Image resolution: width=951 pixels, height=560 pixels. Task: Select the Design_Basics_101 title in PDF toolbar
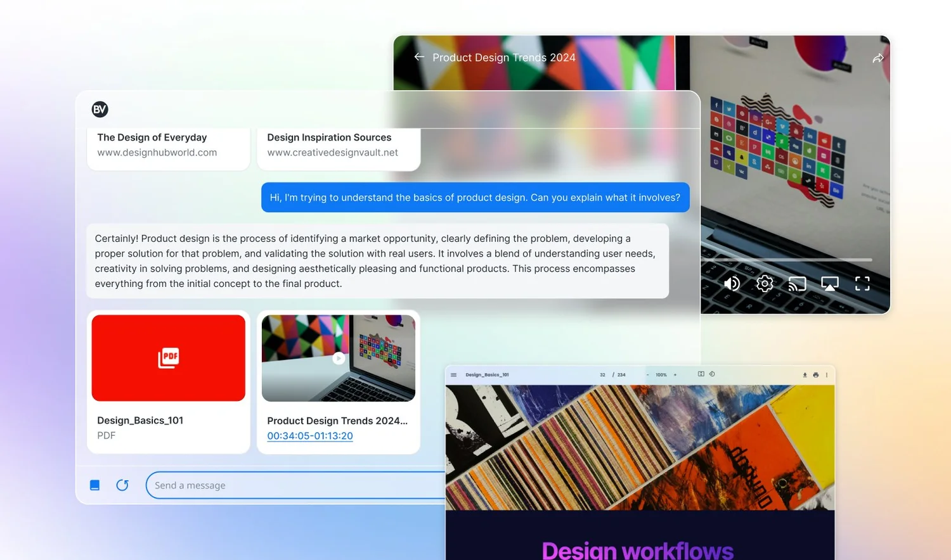click(487, 375)
